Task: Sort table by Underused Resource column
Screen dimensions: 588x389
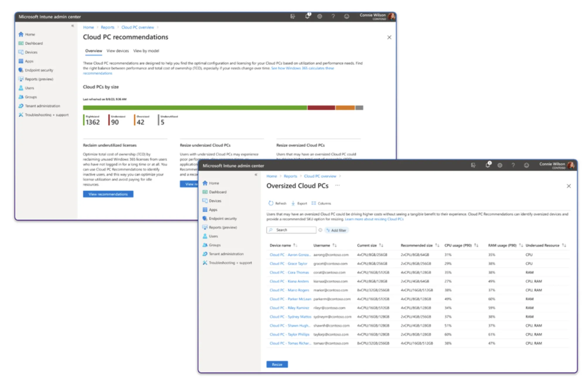Action: [546, 245]
